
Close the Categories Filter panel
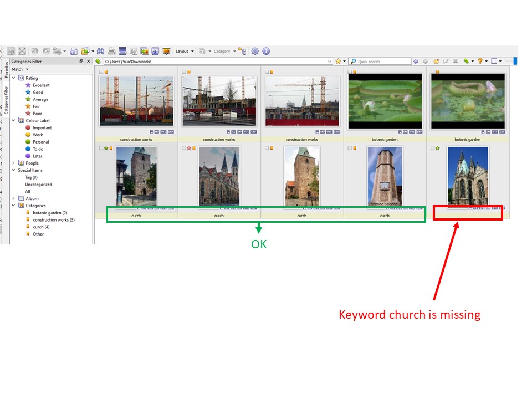89,62
